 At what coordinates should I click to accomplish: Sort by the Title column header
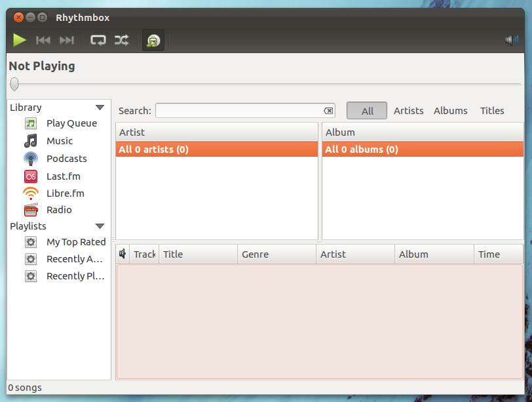198,254
